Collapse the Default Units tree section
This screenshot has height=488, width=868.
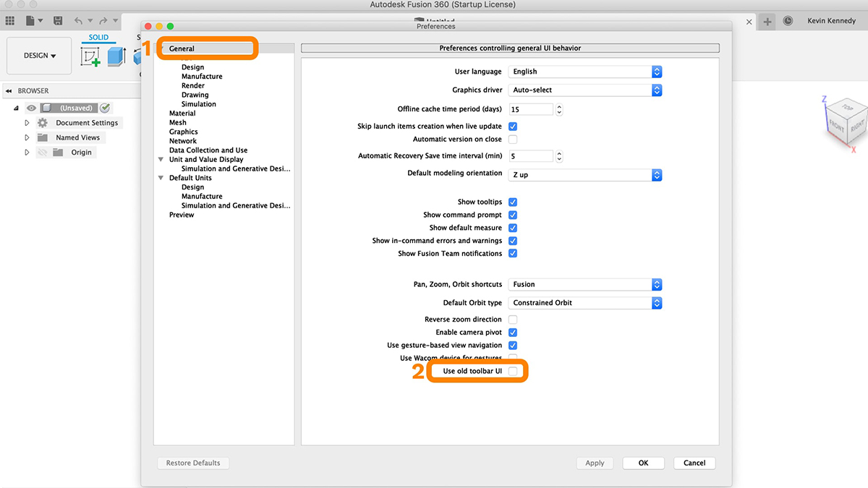161,178
